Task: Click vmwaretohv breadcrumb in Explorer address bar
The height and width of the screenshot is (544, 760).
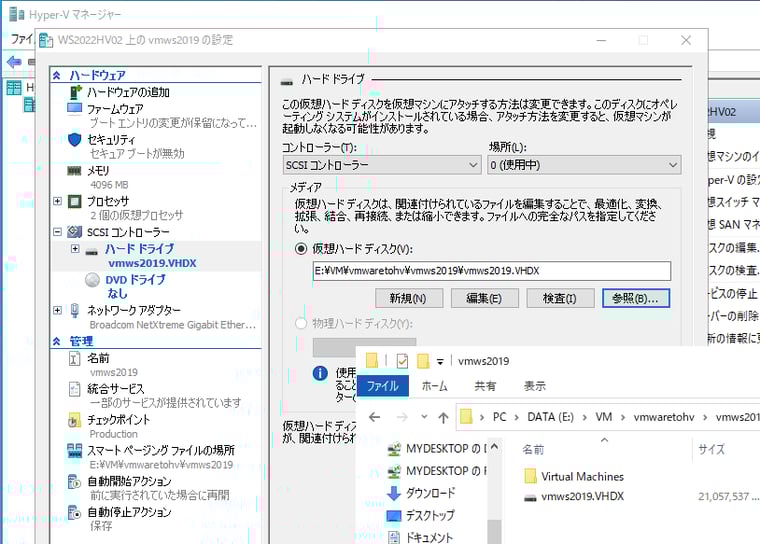Action: (664, 417)
